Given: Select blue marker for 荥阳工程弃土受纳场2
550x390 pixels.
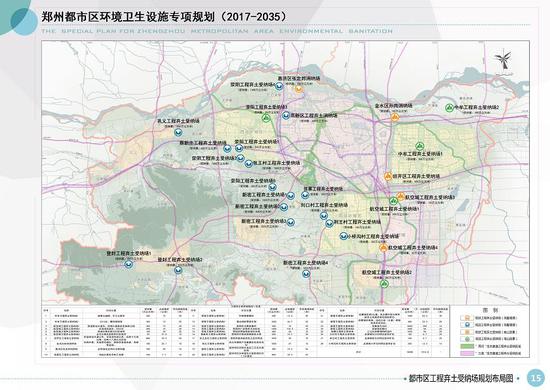Looking at the screenshot, I should point(240,158).
